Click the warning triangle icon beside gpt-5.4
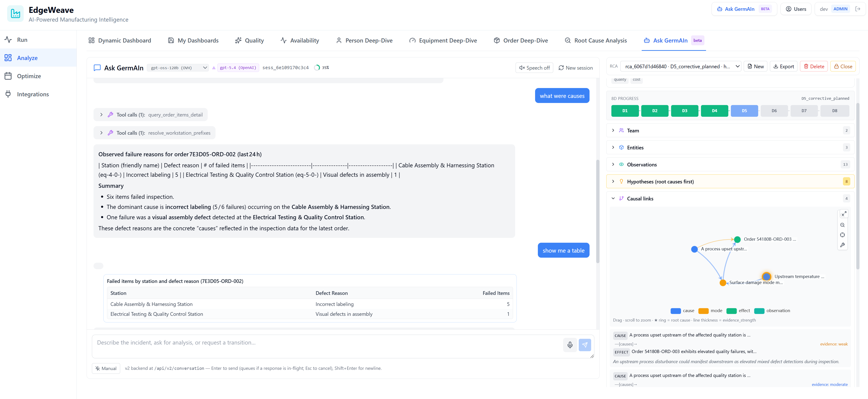Screen dimensions: 868x399 pyautogui.click(x=214, y=68)
